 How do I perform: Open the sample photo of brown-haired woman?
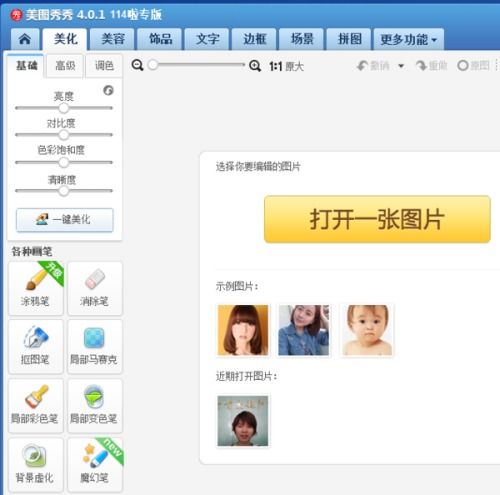coord(243,330)
